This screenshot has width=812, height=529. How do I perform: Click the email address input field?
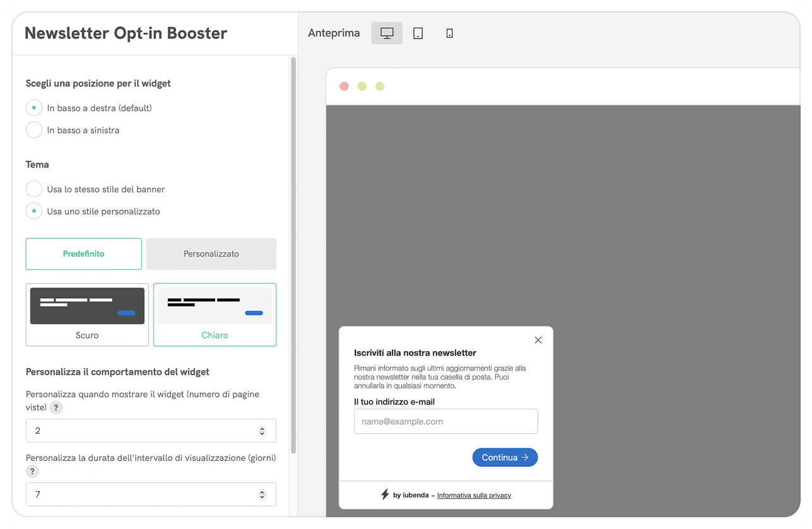click(445, 421)
